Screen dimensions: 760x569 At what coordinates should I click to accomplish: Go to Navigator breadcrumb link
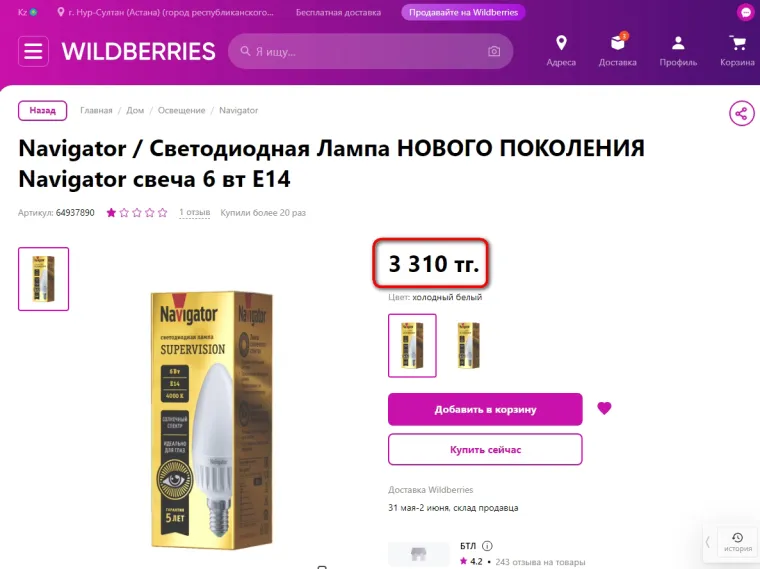click(x=238, y=111)
